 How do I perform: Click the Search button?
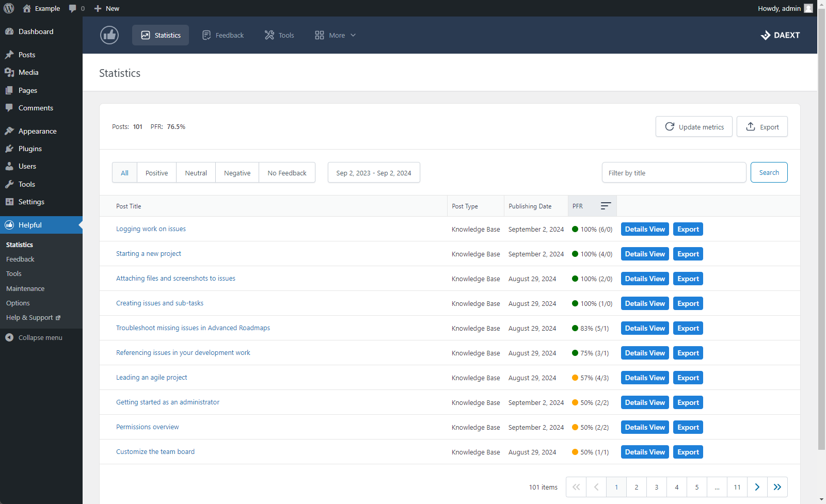click(x=769, y=172)
